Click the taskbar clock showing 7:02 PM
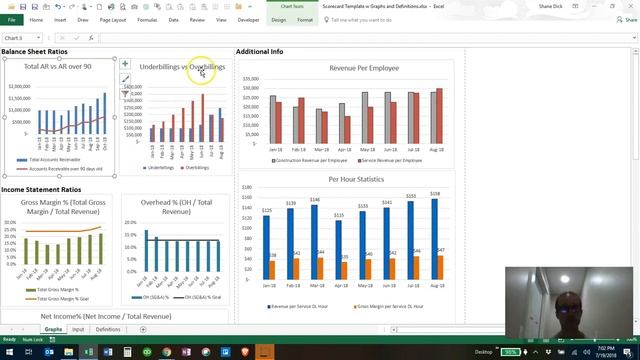This screenshot has width=640, height=360. coord(606,351)
